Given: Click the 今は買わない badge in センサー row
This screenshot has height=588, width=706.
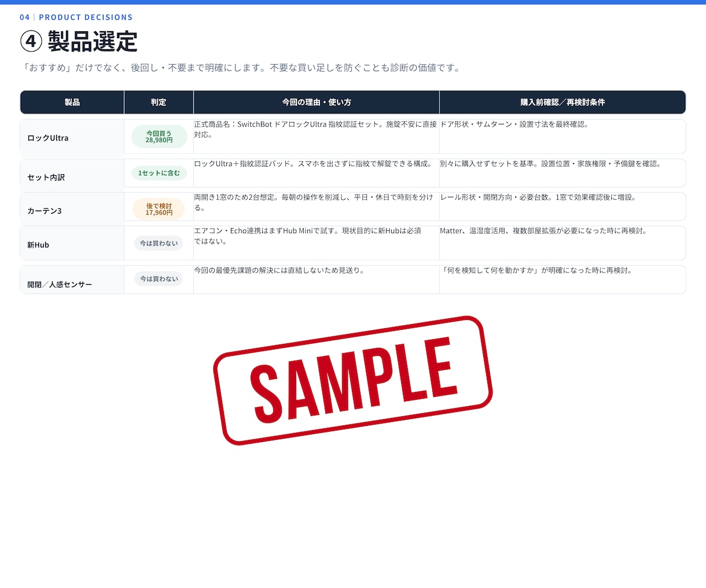Looking at the screenshot, I should coord(159,279).
